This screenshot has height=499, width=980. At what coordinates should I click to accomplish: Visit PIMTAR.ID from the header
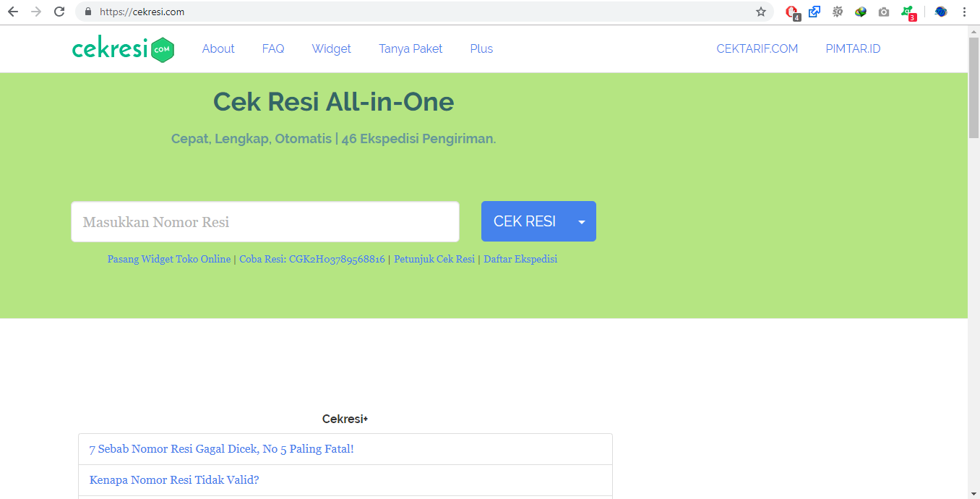(853, 48)
